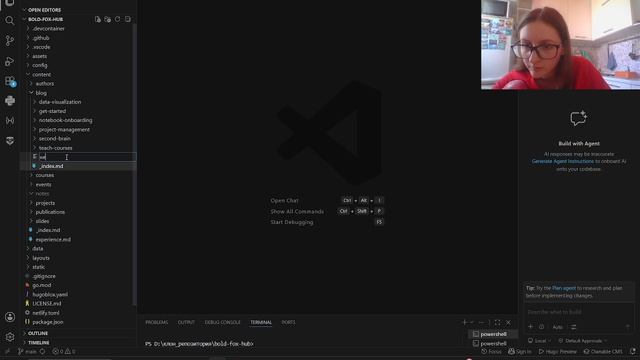Follow the Generate Agent Instructions link
Screen dimensions: 640x360
coord(562,162)
